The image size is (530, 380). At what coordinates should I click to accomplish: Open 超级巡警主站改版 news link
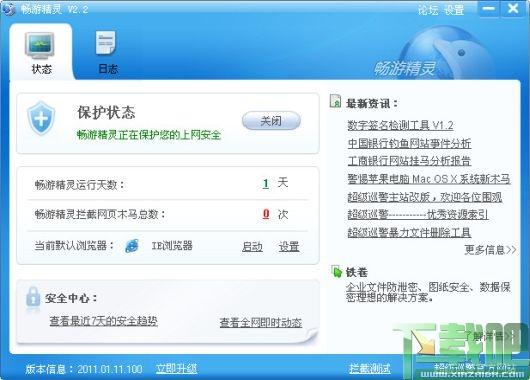click(x=425, y=197)
